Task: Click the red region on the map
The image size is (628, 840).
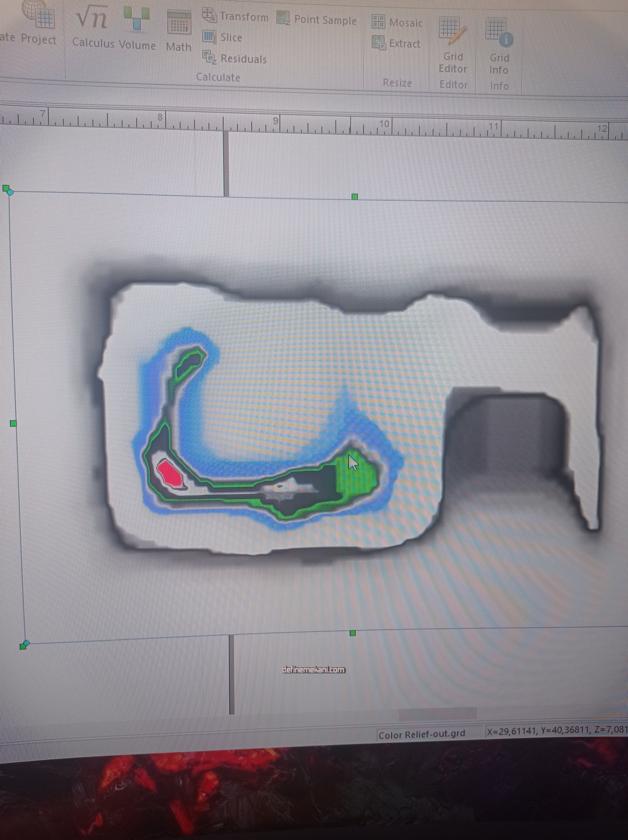Action: pyautogui.click(x=170, y=474)
